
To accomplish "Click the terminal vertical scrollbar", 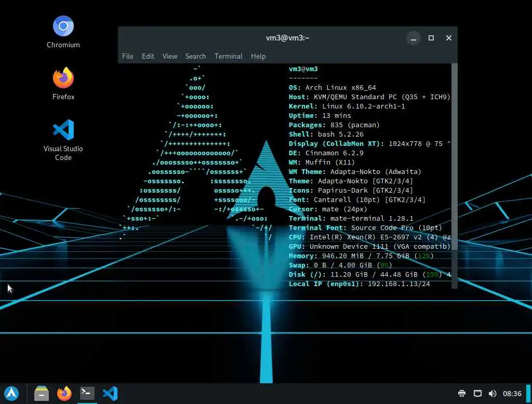I will (x=454, y=156).
